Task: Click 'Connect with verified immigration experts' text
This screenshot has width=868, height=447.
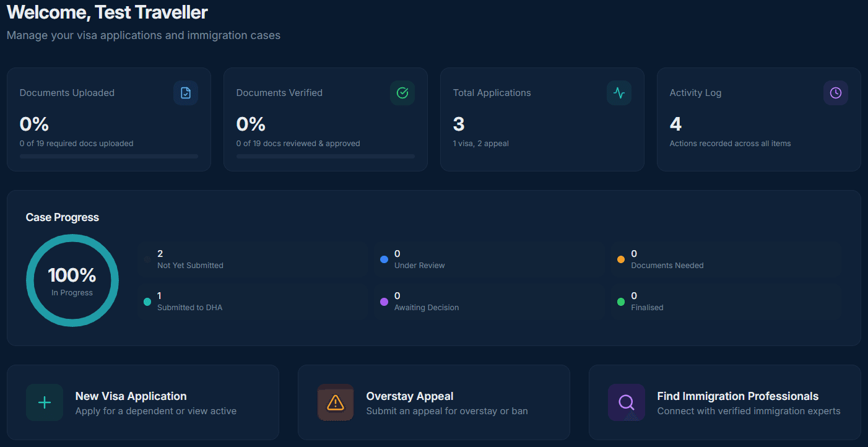Action: point(749,411)
